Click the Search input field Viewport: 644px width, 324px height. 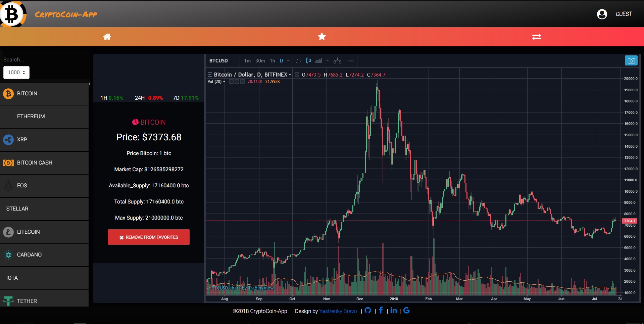[x=45, y=60]
